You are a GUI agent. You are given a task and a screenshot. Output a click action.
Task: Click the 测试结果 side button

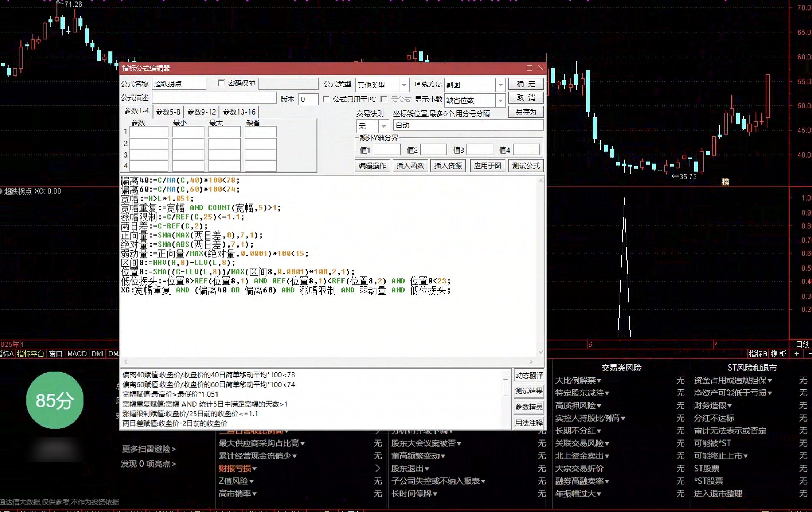pyautogui.click(x=529, y=391)
